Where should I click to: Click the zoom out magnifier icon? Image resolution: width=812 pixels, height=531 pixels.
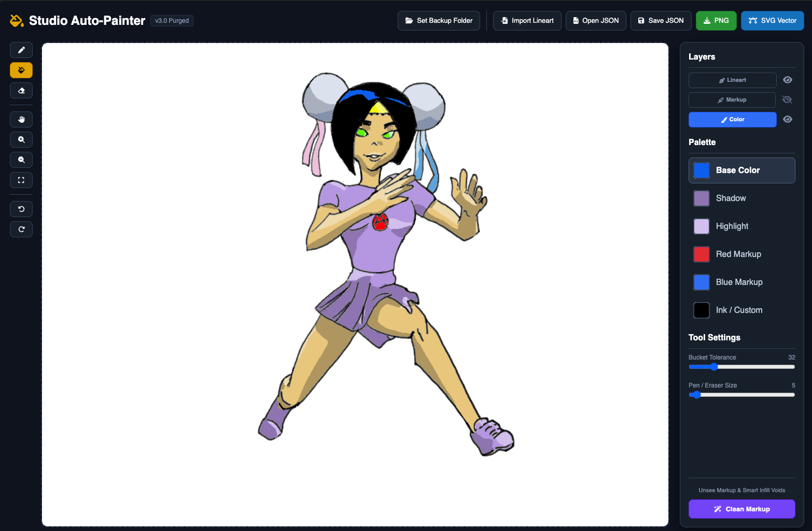(21, 160)
